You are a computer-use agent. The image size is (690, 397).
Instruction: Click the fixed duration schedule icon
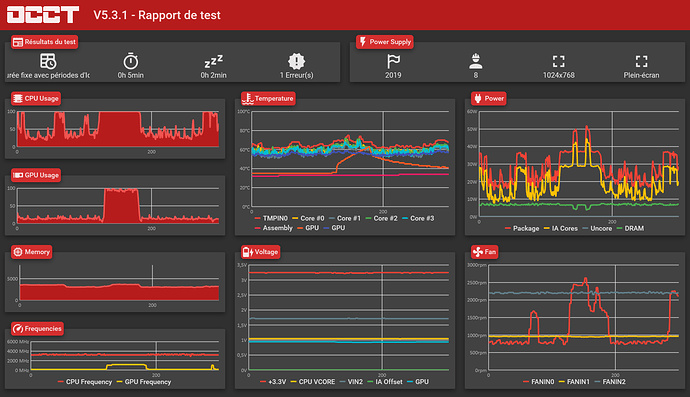(x=48, y=61)
